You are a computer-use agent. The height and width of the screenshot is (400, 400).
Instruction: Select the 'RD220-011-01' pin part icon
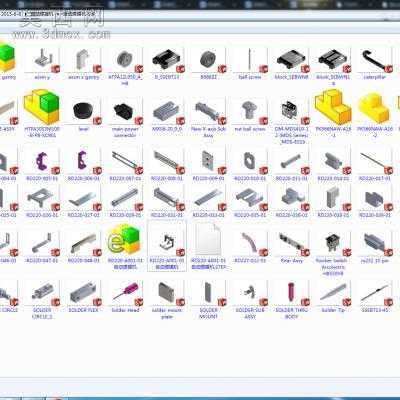[292, 162]
